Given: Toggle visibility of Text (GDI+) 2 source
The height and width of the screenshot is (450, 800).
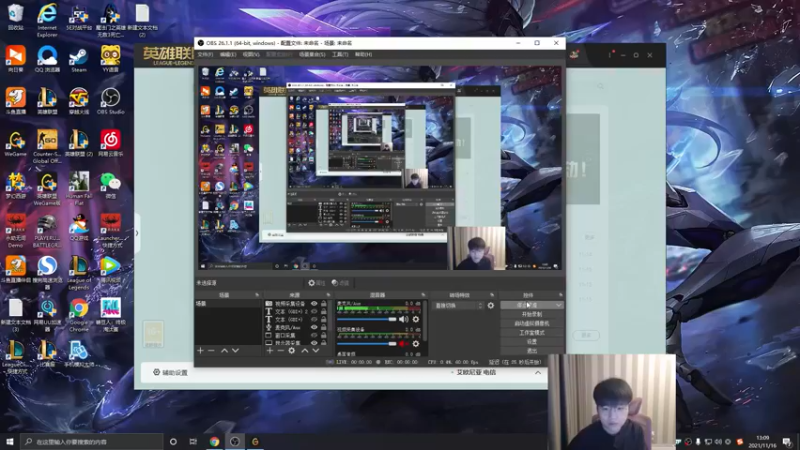Looking at the screenshot, I should point(314,311).
